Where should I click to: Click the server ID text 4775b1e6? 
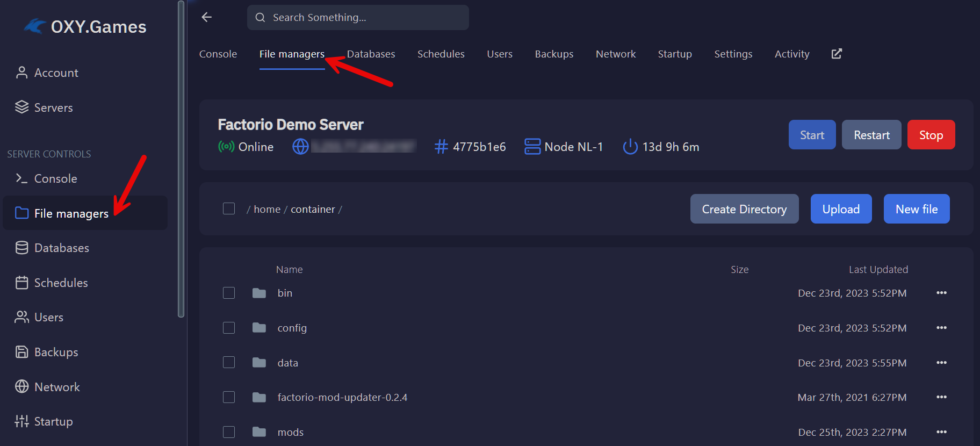tap(479, 147)
